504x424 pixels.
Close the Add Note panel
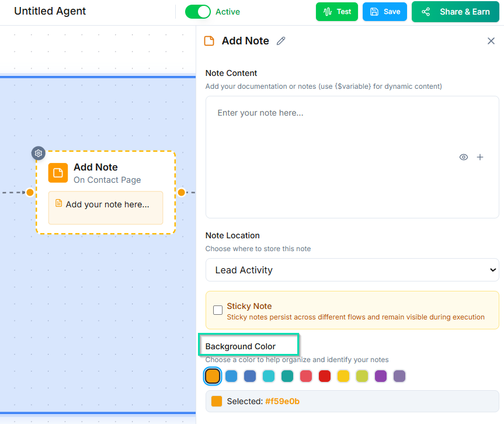491,41
